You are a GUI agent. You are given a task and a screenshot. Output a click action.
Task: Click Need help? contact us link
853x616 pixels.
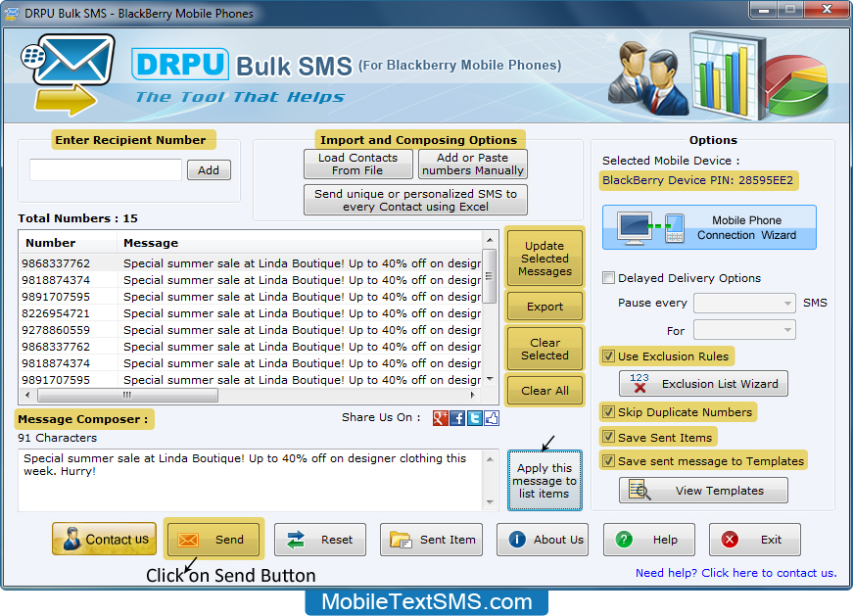tap(736, 573)
